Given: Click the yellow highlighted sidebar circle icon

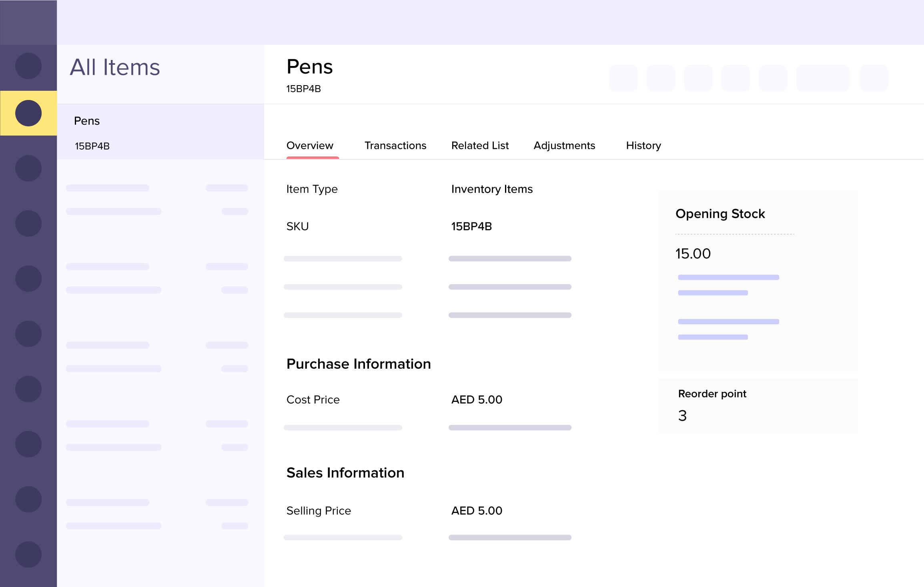Looking at the screenshot, I should [28, 113].
